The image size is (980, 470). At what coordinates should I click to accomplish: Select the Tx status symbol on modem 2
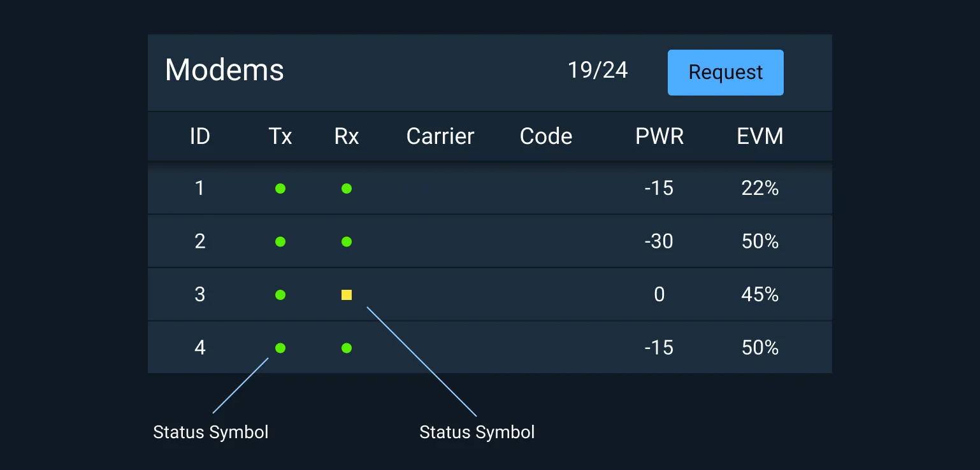(280, 241)
